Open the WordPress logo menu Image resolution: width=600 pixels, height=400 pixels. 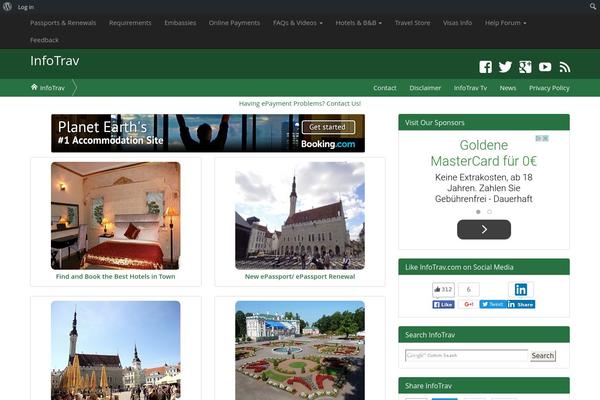(x=7, y=7)
